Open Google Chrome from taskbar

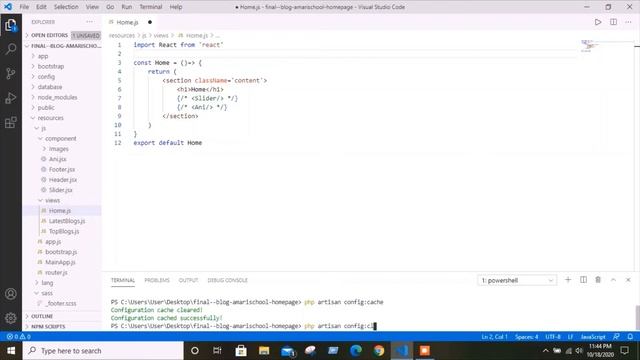click(x=379, y=351)
